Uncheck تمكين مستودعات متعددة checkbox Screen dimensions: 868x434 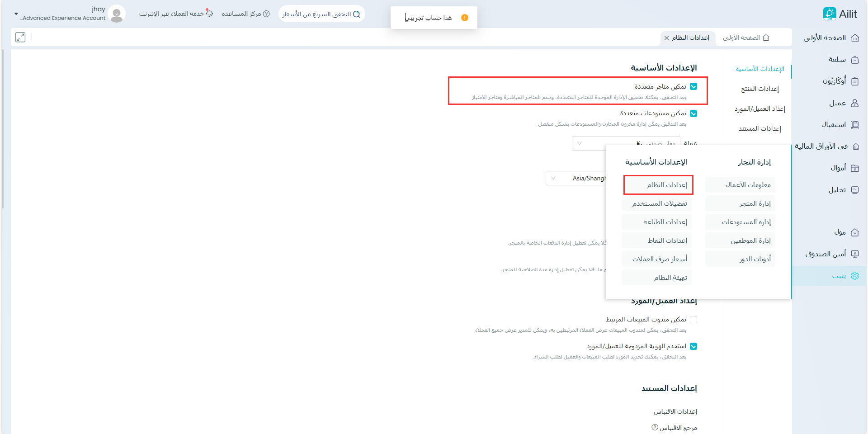693,113
